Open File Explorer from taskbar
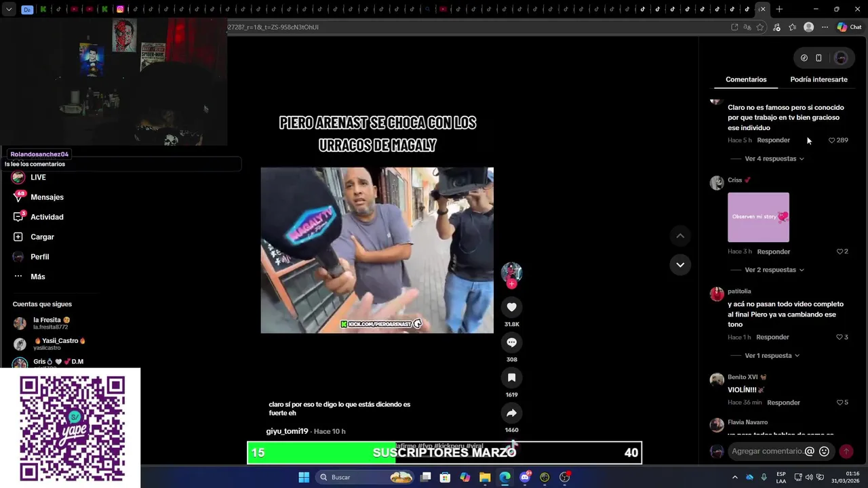 (x=485, y=477)
